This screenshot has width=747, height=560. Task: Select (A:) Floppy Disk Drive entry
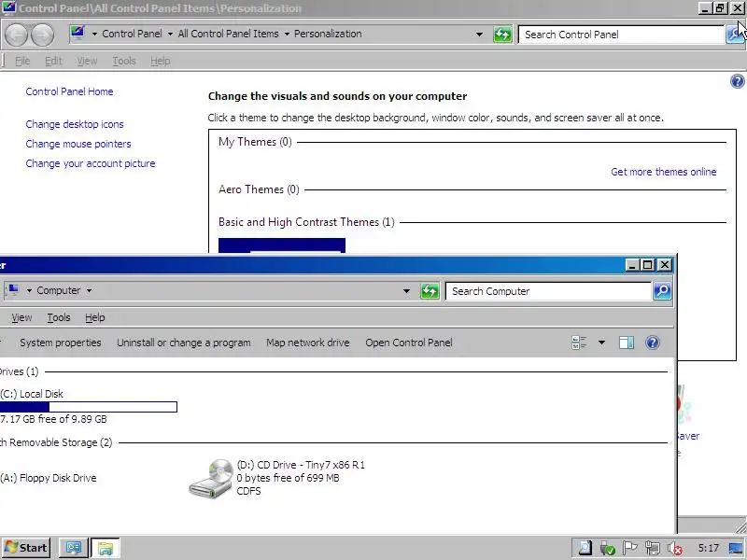click(x=49, y=478)
